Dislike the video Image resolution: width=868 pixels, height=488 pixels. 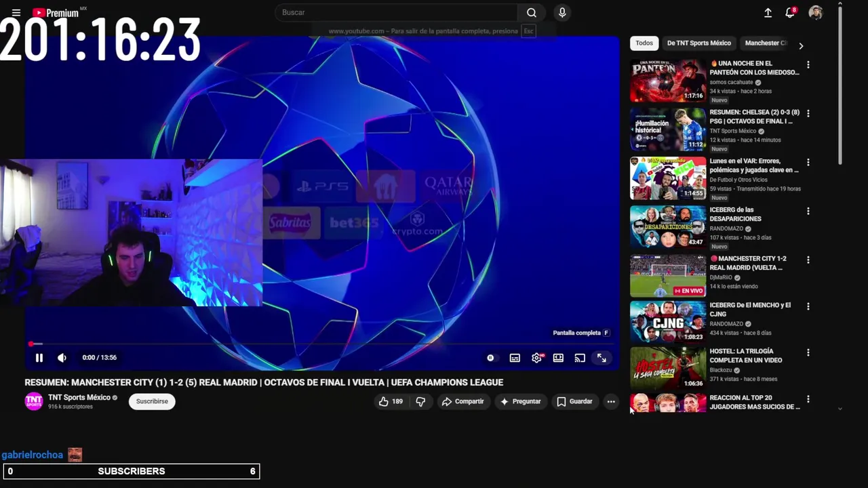tap(420, 402)
